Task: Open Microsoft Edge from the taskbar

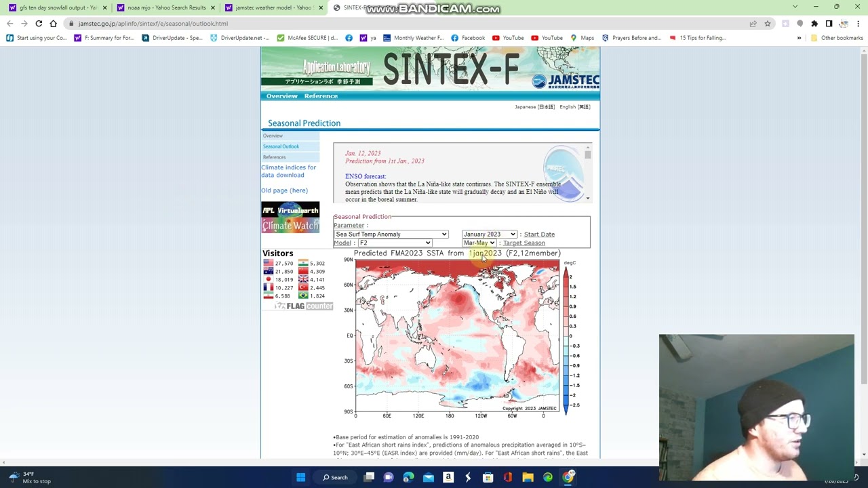Action: [x=408, y=477]
